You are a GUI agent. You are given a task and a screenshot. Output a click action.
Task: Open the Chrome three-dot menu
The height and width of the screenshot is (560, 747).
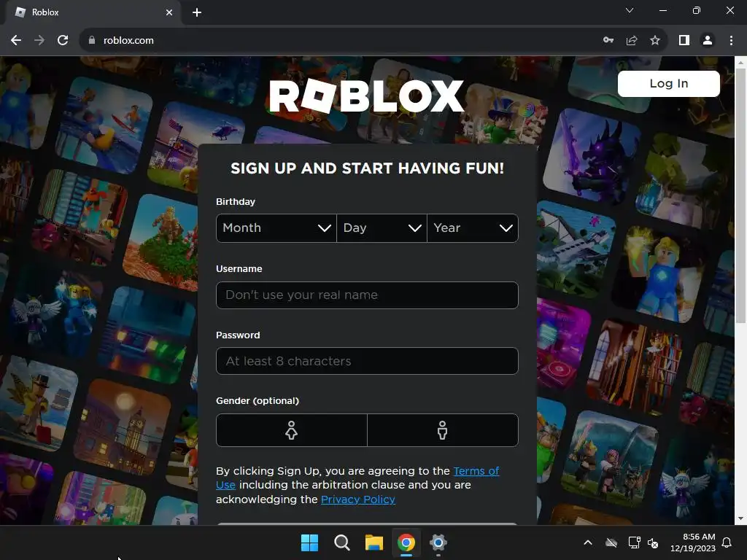(731, 41)
